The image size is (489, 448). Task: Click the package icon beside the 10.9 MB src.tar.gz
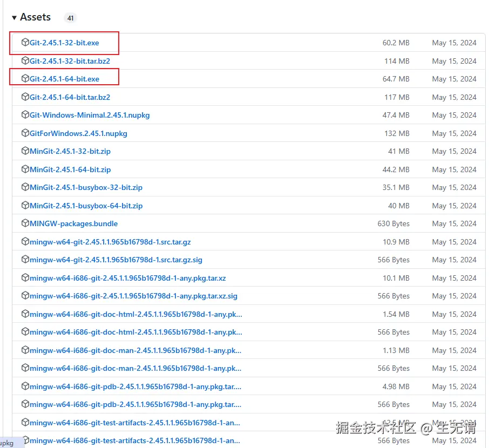[x=25, y=241]
